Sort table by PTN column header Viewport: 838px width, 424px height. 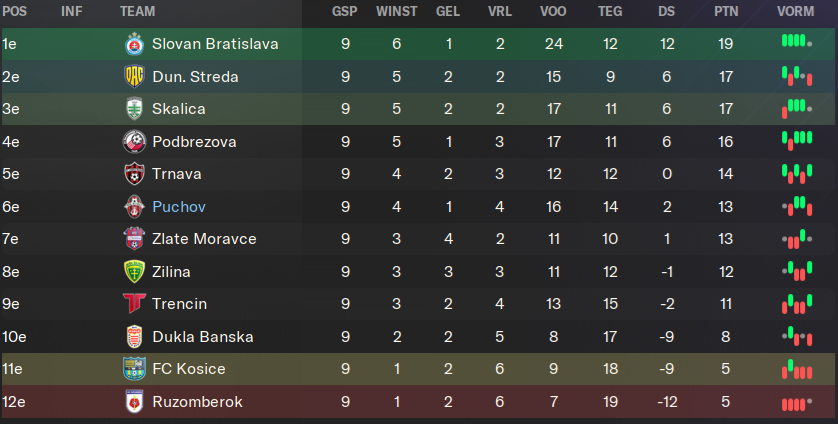click(726, 11)
